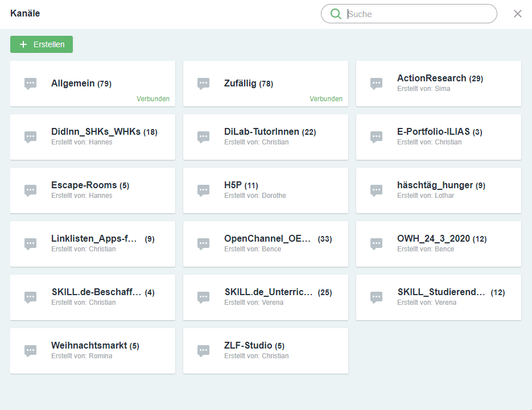Open the OpenChannel_OE… (33) channel
The height and width of the screenshot is (410, 532).
[266, 244]
